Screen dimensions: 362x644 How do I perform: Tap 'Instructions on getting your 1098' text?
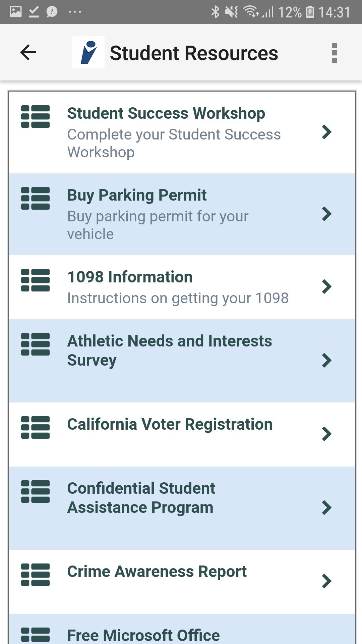(178, 298)
